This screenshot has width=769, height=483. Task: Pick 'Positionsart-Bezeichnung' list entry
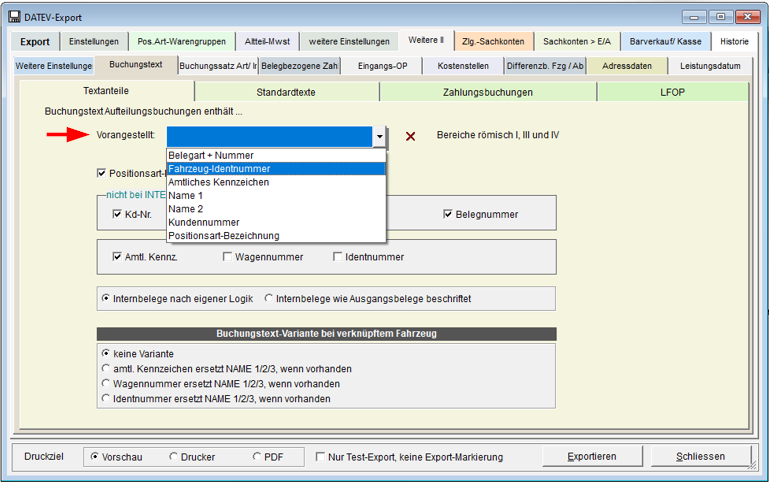coord(276,235)
